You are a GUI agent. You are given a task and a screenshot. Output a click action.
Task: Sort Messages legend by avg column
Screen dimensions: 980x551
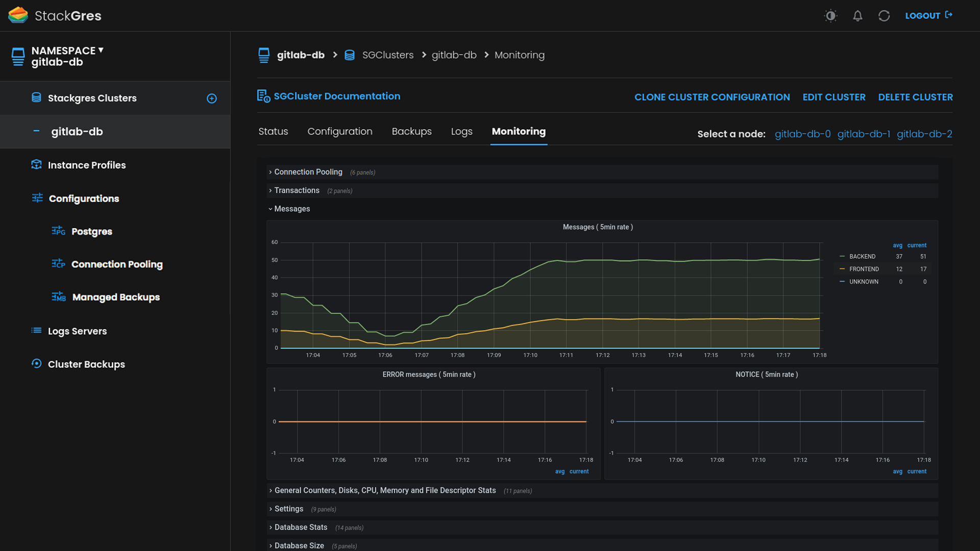(x=897, y=246)
